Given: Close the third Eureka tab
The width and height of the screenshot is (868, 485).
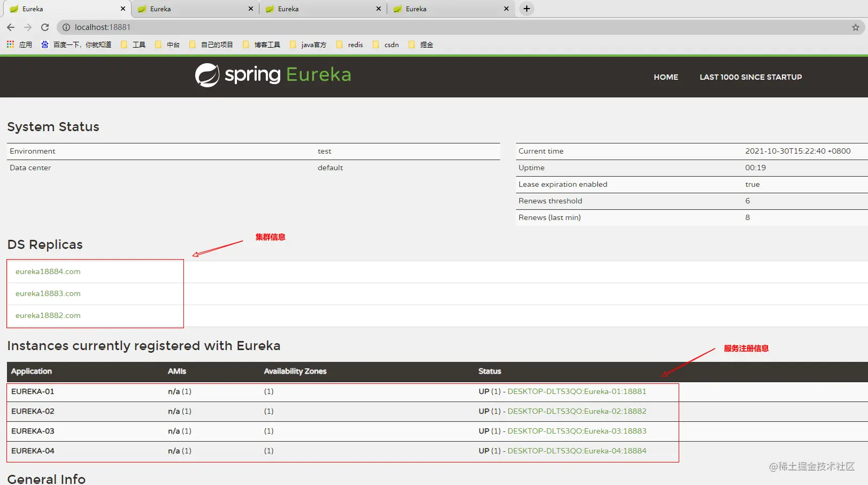Looking at the screenshot, I should pos(379,9).
